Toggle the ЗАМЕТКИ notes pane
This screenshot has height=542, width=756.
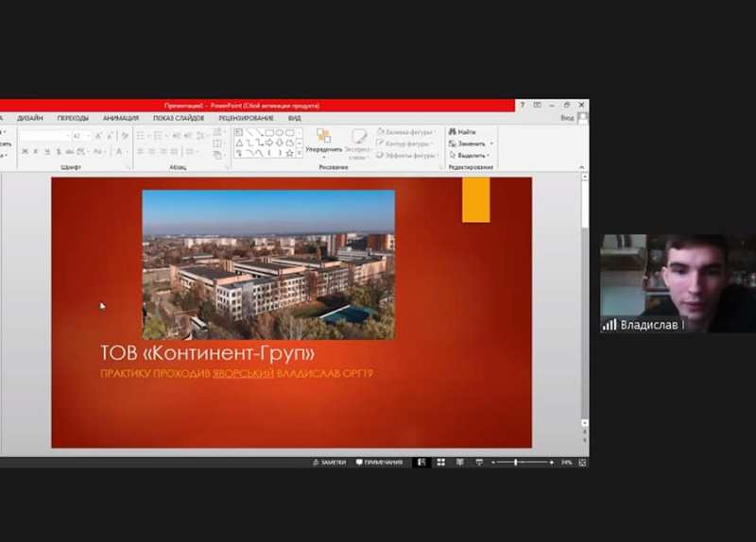pos(329,463)
